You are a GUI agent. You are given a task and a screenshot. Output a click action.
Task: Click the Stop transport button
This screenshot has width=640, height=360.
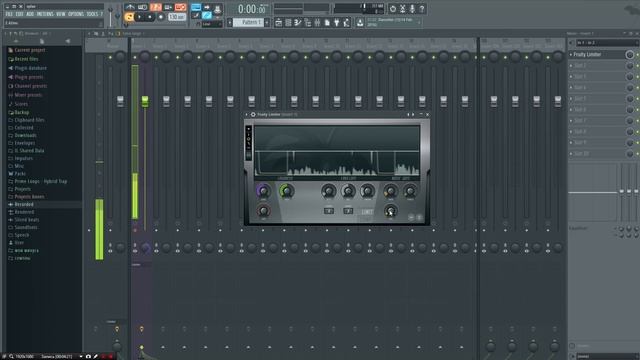tap(150, 17)
